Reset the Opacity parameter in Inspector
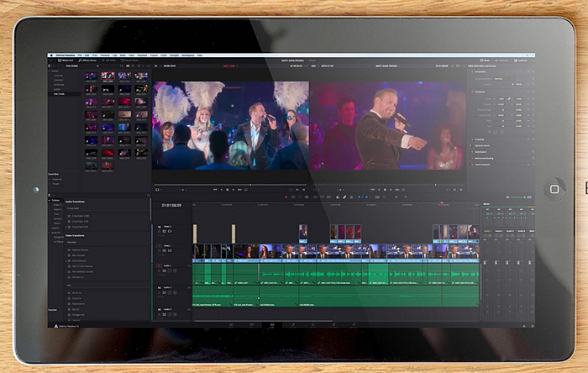The image size is (588, 373). click(533, 84)
